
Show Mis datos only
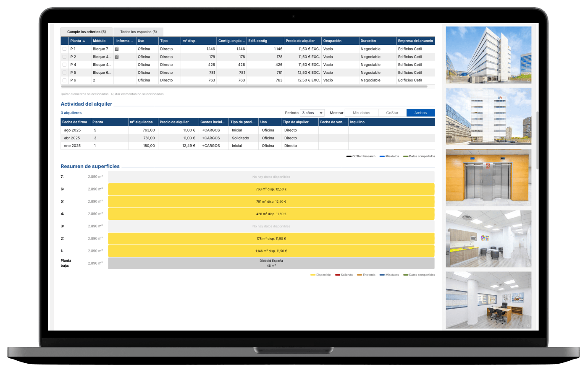[x=361, y=113]
